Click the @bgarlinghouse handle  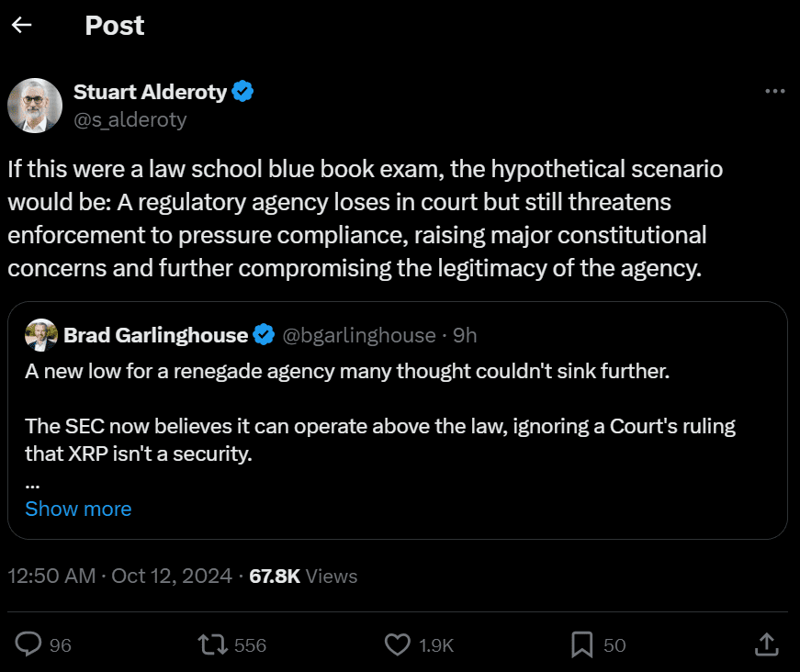(358, 335)
